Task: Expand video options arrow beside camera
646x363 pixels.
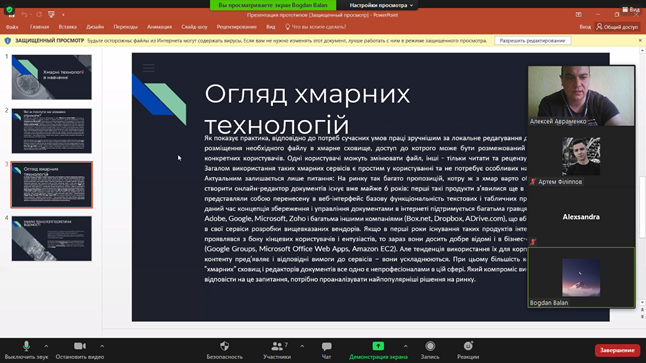Action: (x=102, y=346)
